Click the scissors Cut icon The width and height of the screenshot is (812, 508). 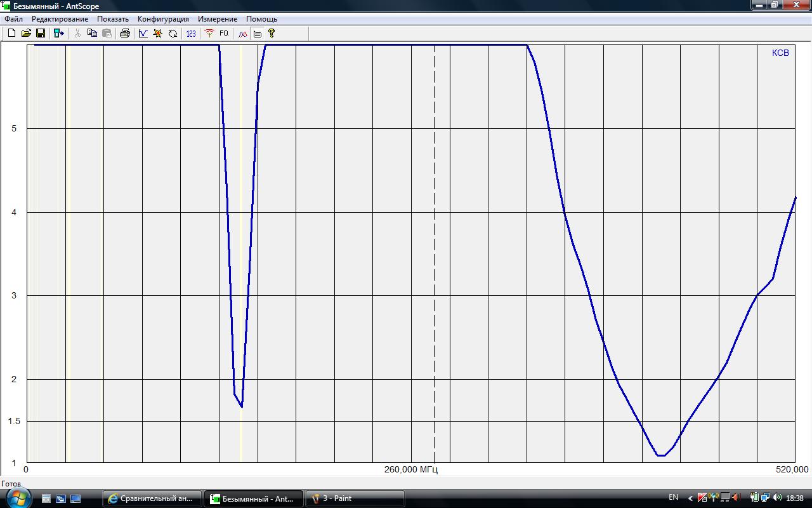(77, 34)
